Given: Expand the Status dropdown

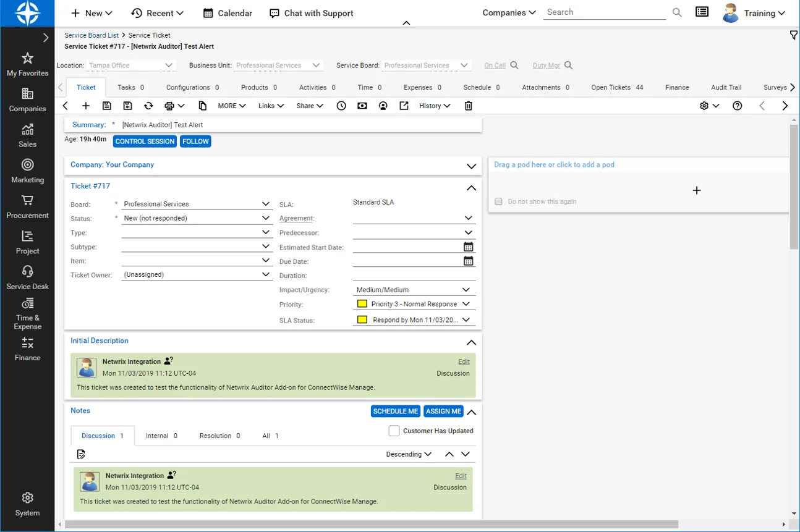Looking at the screenshot, I should (266, 218).
